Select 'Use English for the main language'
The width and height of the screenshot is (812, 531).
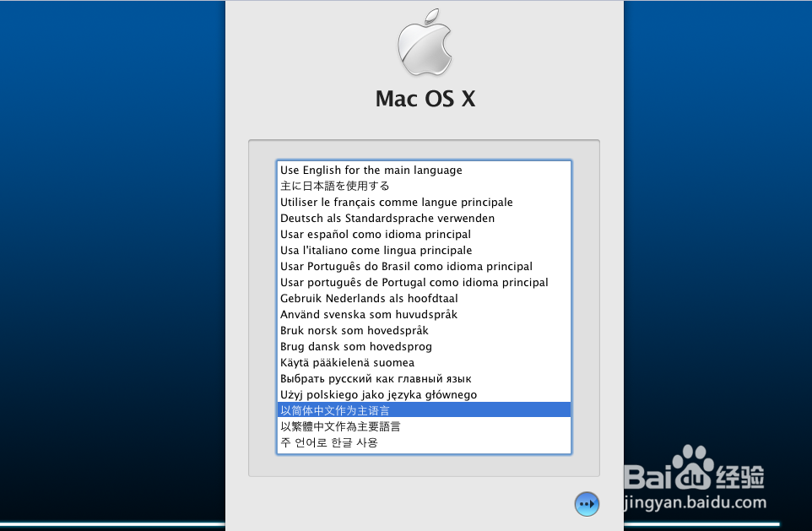(x=371, y=170)
